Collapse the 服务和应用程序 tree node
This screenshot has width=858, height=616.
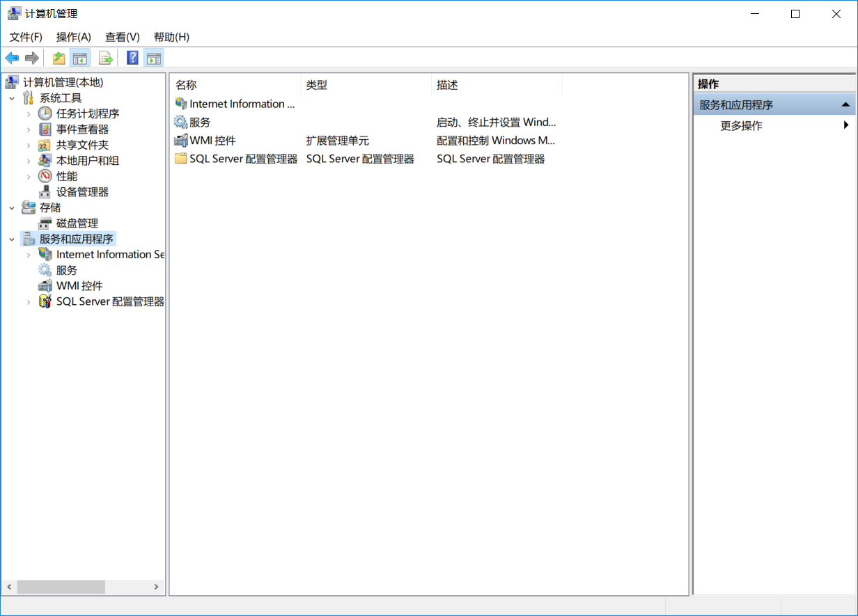point(12,239)
